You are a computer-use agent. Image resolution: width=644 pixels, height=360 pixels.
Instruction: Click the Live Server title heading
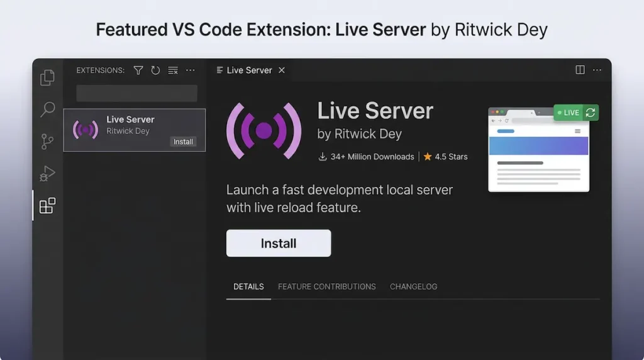click(375, 111)
